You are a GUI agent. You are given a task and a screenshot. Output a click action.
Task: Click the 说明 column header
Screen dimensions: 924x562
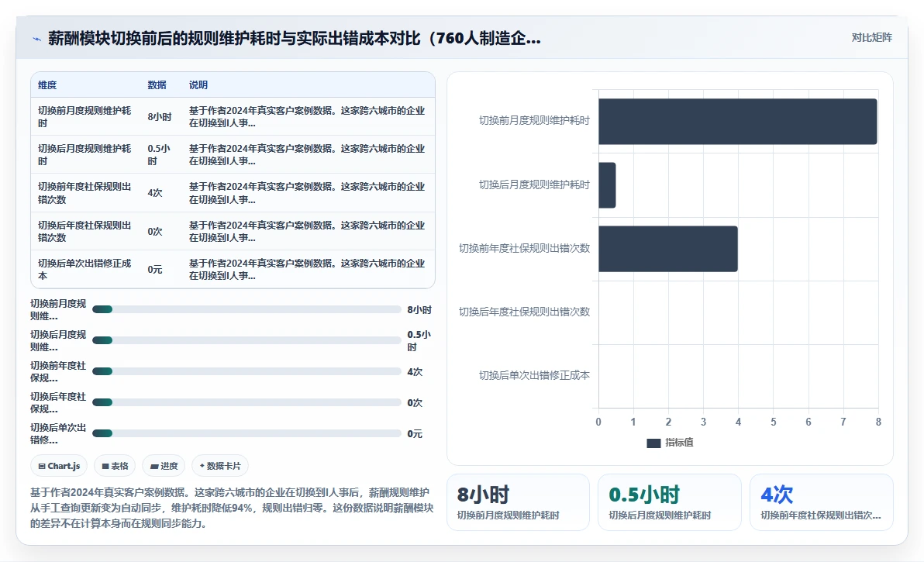[x=198, y=84]
